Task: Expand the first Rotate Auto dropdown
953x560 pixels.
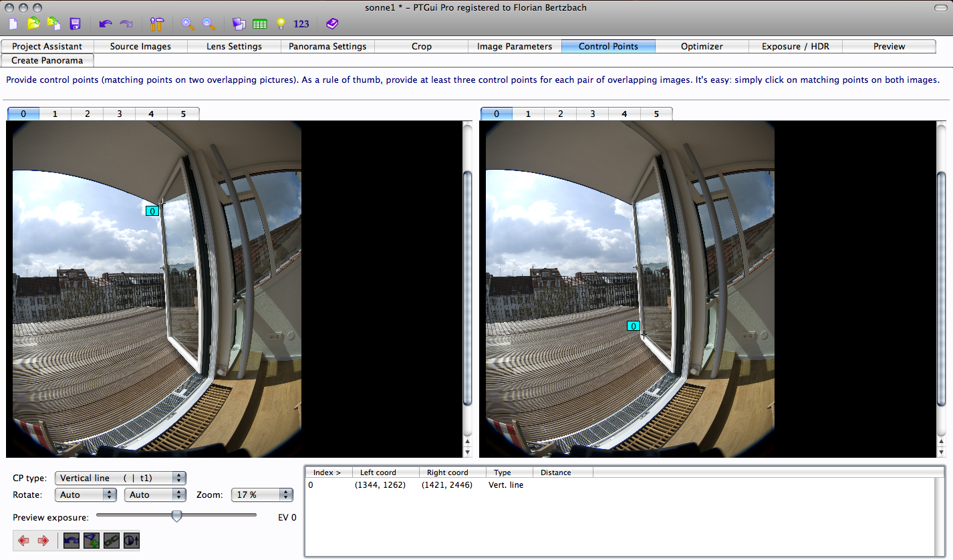Action: [86, 495]
